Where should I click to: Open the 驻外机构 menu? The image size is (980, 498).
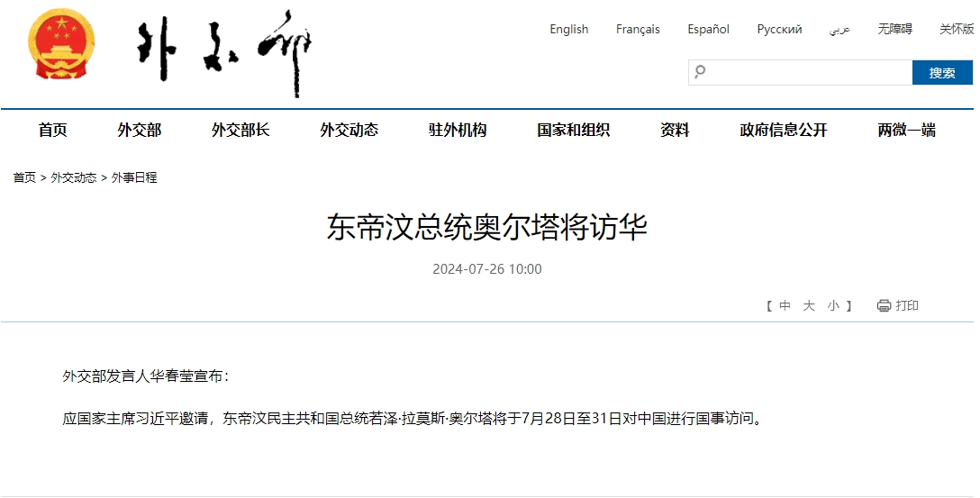click(x=458, y=130)
